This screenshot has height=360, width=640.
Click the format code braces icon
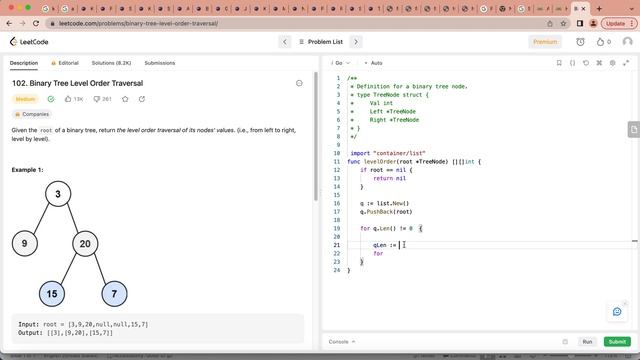(572, 63)
